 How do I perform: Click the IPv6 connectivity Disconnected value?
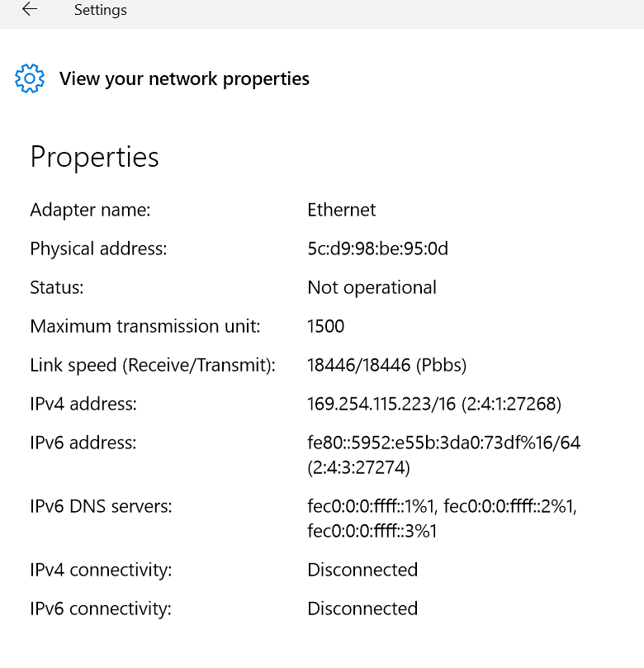coord(362,609)
